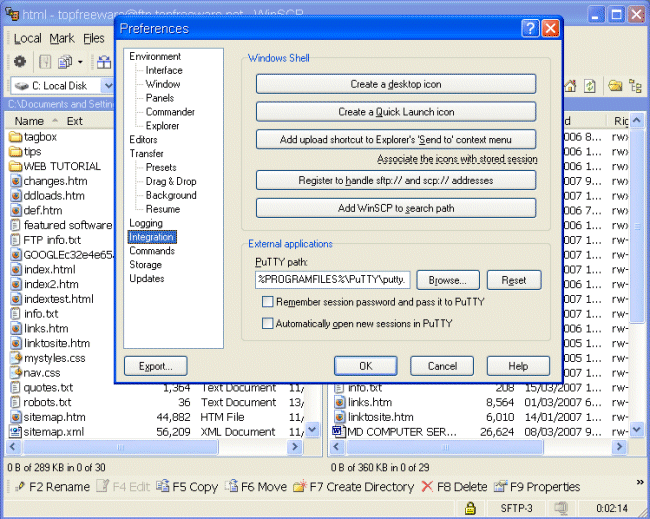Show more commands via the chevron overflow
The height and width of the screenshot is (519, 650).
[640, 482]
